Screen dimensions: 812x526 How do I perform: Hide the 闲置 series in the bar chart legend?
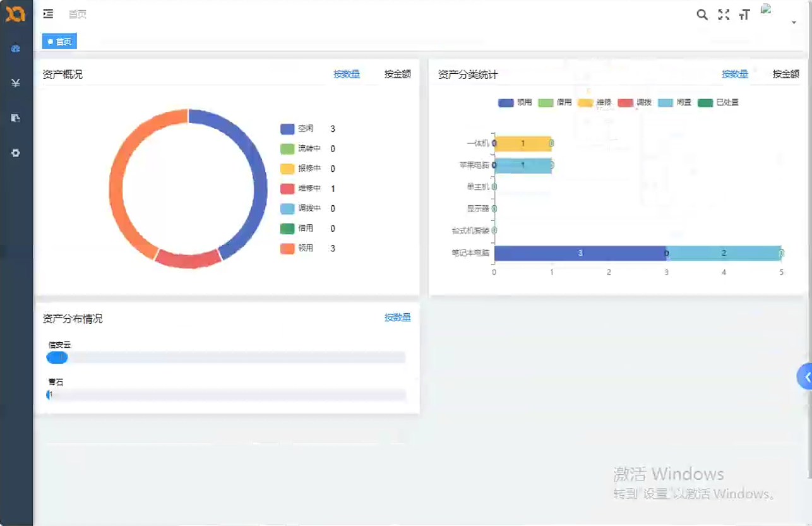[674, 102]
